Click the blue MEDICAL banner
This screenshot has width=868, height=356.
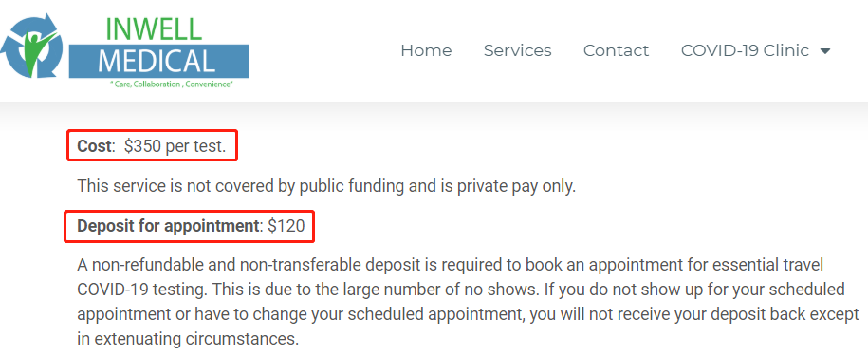pyautogui.click(x=159, y=61)
